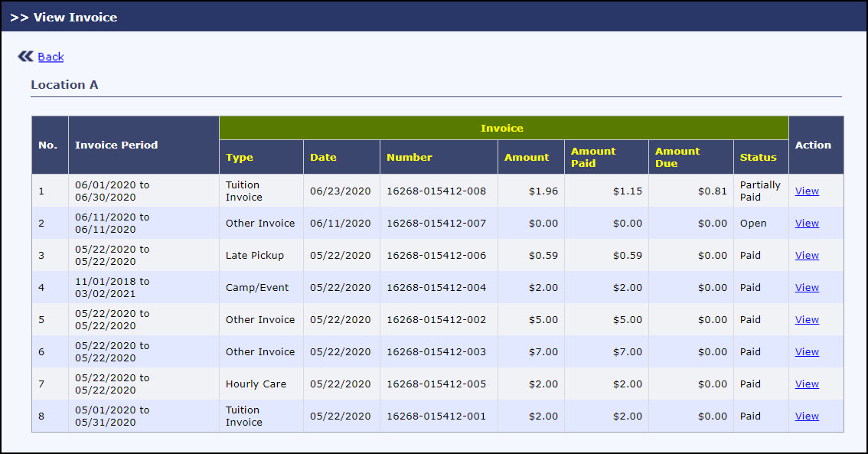The height and width of the screenshot is (454, 868).
Task: View the Late Pickup invoice
Action: pos(806,255)
